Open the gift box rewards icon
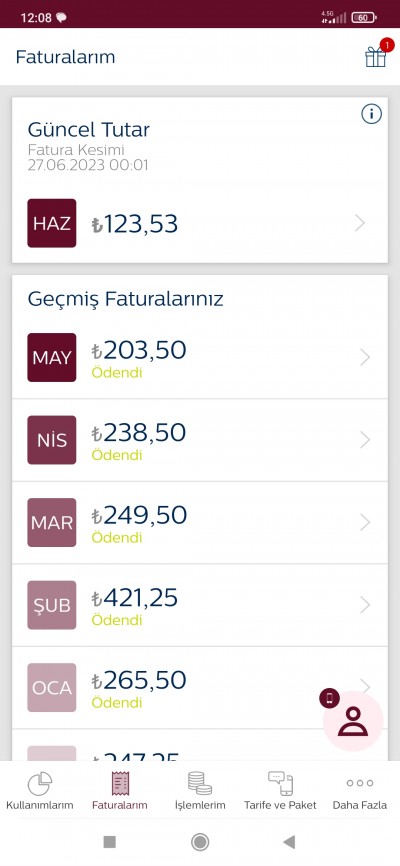The image size is (400, 866). [376, 56]
